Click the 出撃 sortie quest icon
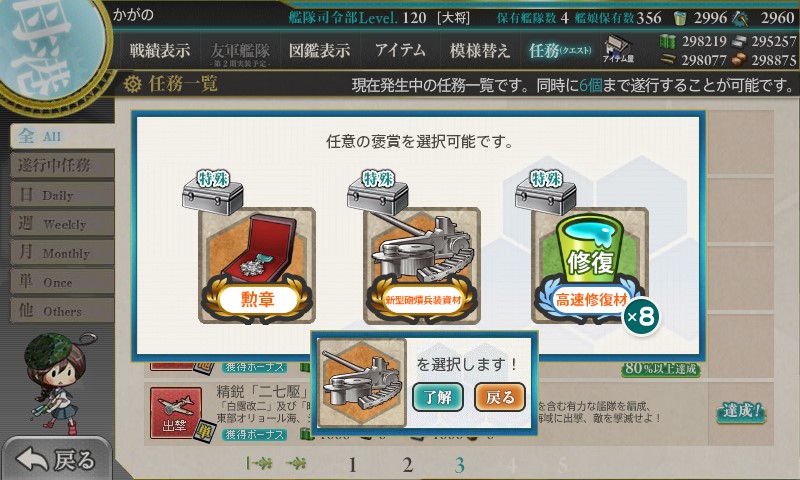 pyautogui.click(x=176, y=413)
